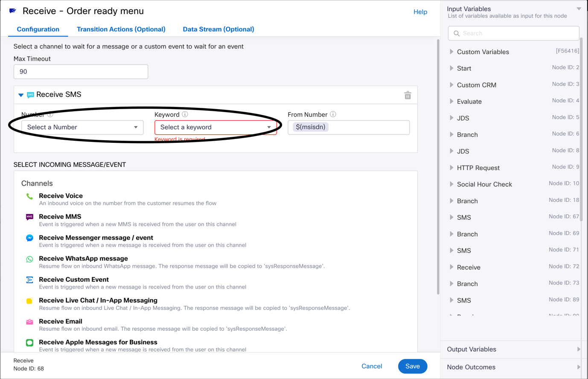Select Receive Custom Event
This screenshot has width=588, height=379.
point(74,279)
